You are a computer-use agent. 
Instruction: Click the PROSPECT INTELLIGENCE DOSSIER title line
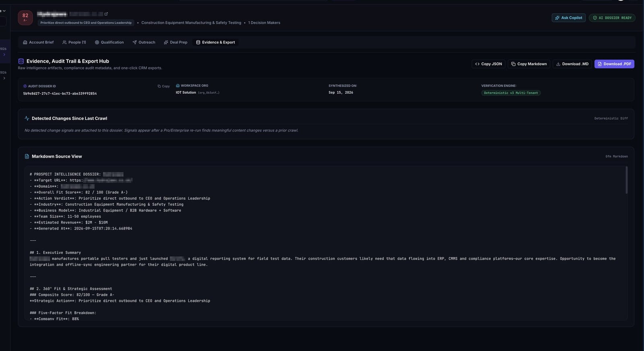tap(76, 174)
